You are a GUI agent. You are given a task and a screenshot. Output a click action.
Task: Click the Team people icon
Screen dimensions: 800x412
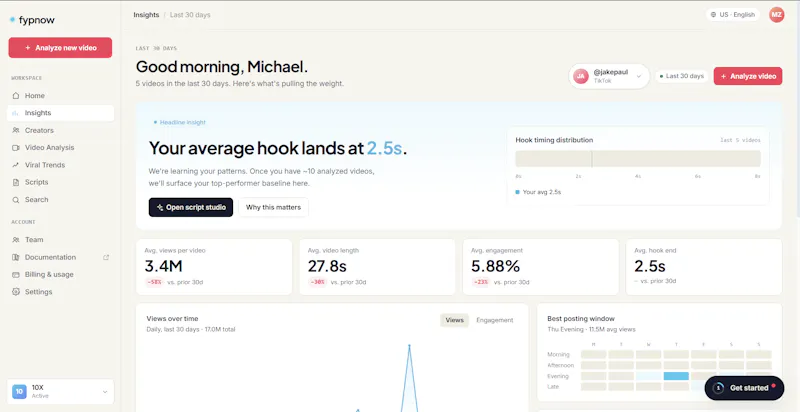point(16,240)
